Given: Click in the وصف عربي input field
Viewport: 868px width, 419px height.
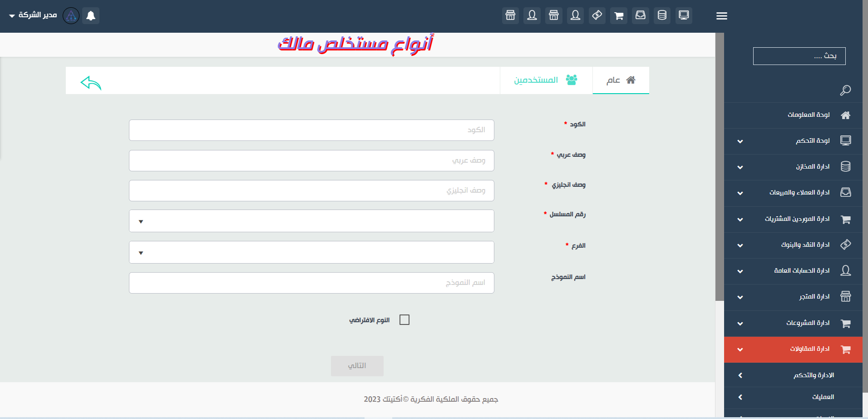Looking at the screenshot, I should click(x=311, y=161).
